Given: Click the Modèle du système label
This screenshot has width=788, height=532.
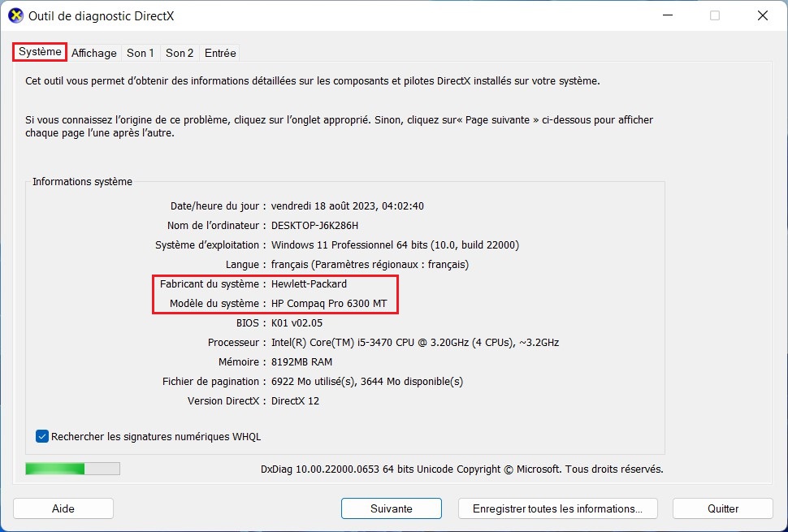Looking at the screenshot, I should click(x=218, y=304).
